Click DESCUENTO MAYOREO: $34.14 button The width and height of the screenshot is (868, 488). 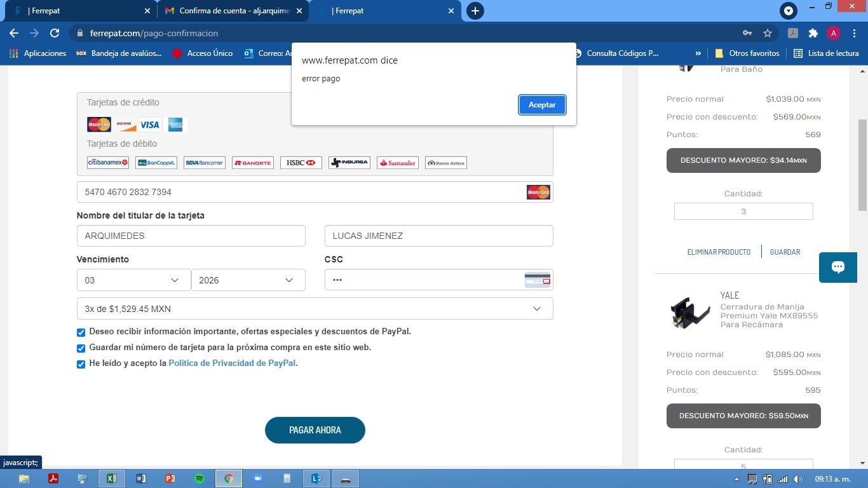(743, 160)
